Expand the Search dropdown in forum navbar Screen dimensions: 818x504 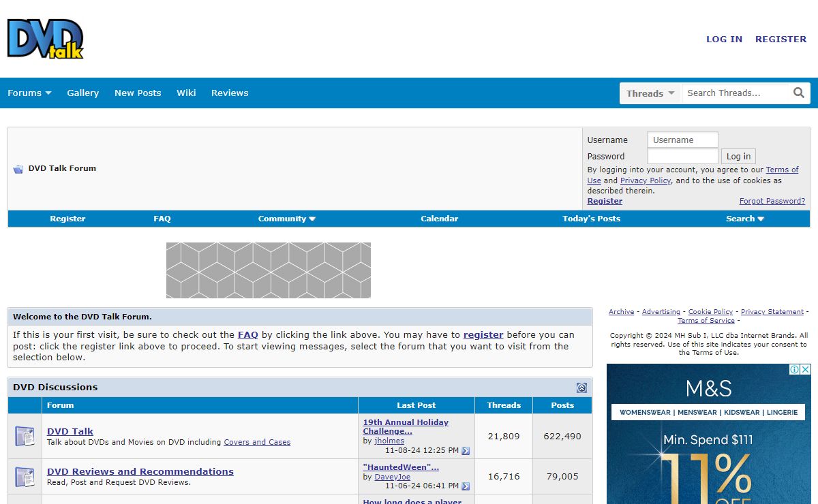point(745,219)
